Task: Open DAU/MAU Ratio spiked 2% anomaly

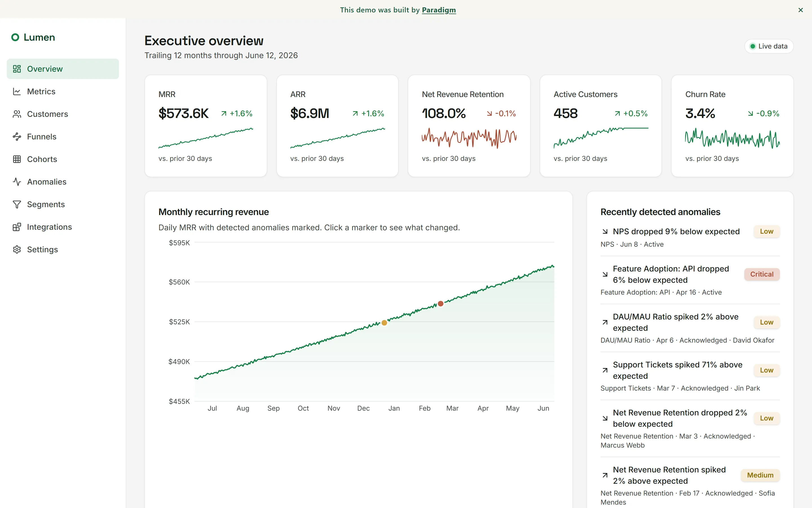Action: point(690,328)
